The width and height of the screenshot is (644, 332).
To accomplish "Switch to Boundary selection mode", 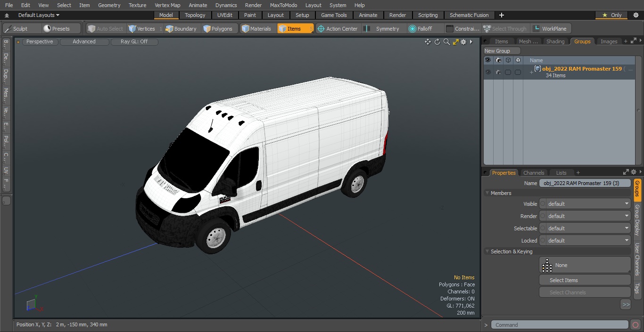I will [x=181, y=29].
